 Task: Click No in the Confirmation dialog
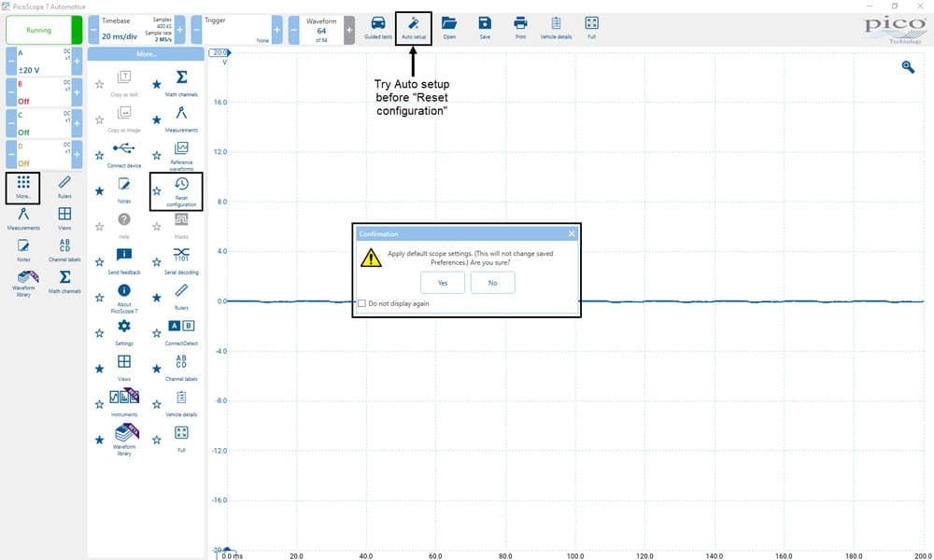tap(492, 283)
